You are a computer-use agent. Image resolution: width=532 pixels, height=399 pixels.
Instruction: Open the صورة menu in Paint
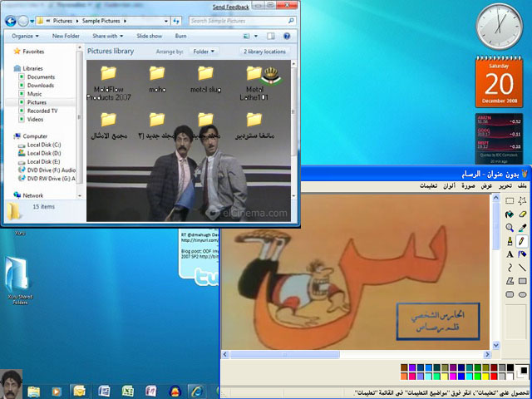[x=468, y=186]
